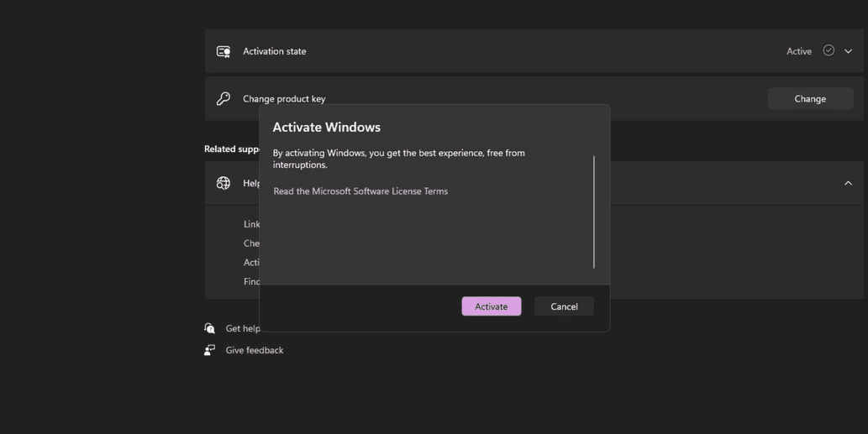Click the globe icon in Related support
Screen dimensions: 868x434
[x=224, y=183]
